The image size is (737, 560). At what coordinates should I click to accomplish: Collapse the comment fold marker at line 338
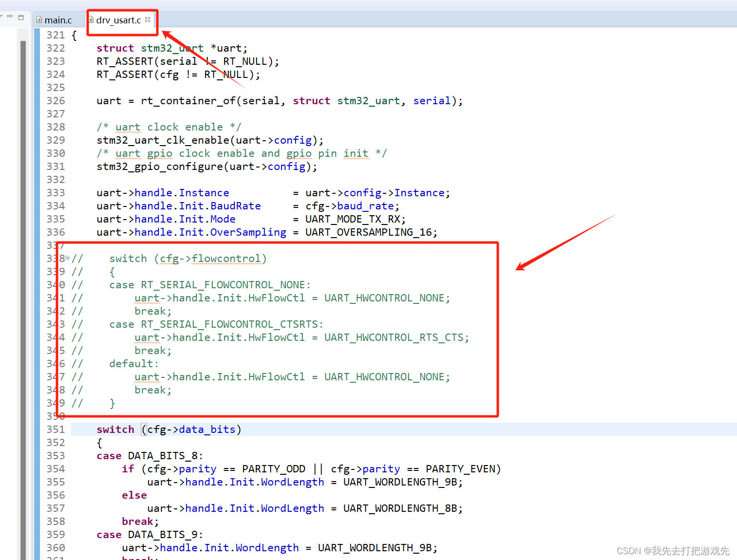pyautogui.click(x=68, y=258)
